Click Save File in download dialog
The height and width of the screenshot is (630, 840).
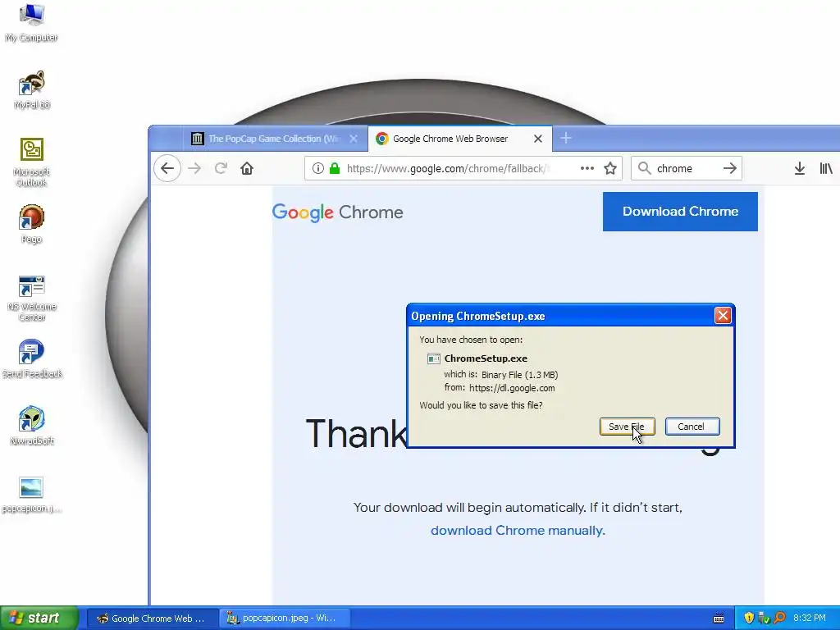(x=627, y=427)
